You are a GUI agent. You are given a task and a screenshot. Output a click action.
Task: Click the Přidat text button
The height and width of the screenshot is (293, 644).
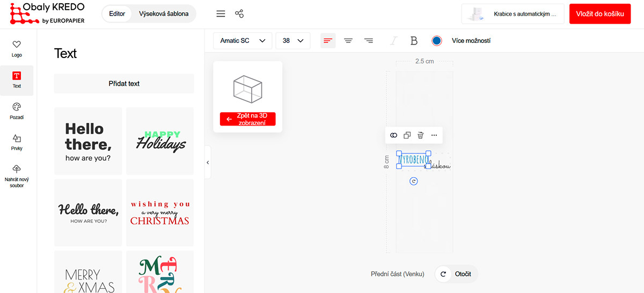coord(124,84)
